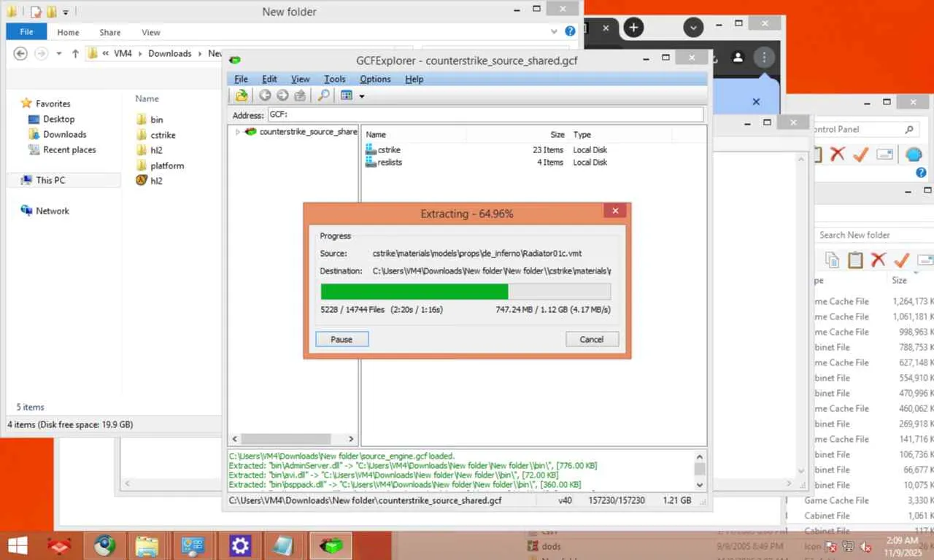Image resolution: width=934 pixels, height=560 pixels.
Task: Click the GCF address input field
Action: point(485,115)
